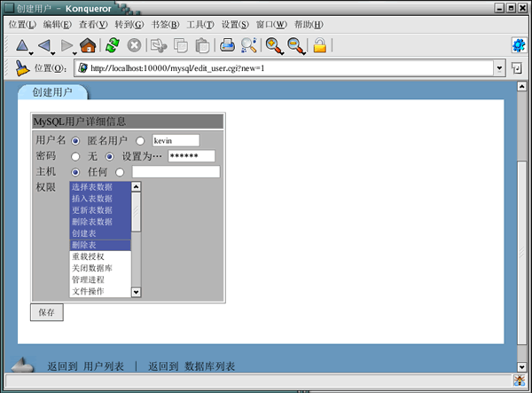Select 重载授权 in the permissions list
532x393 pixels.
tap(100, 256)
